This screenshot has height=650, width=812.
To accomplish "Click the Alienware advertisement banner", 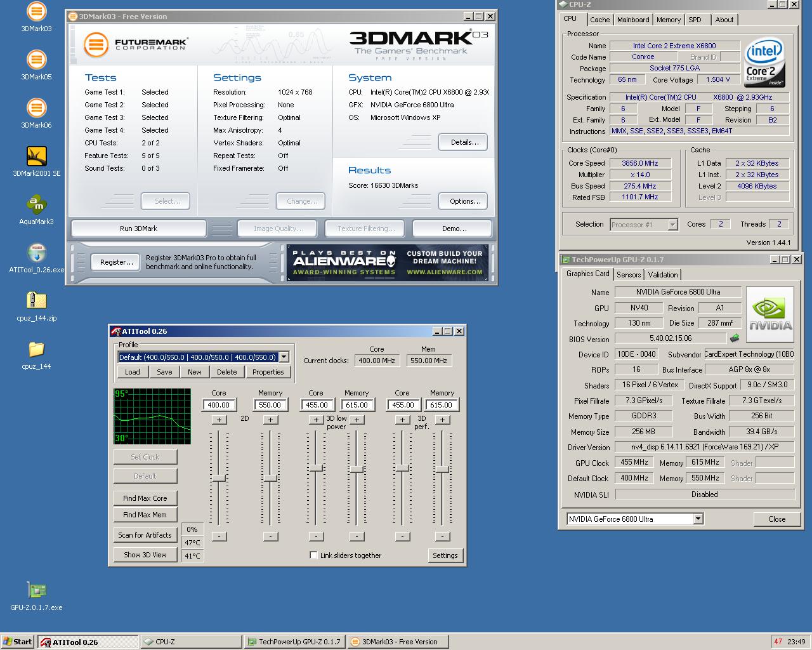I will coord(388,263).
